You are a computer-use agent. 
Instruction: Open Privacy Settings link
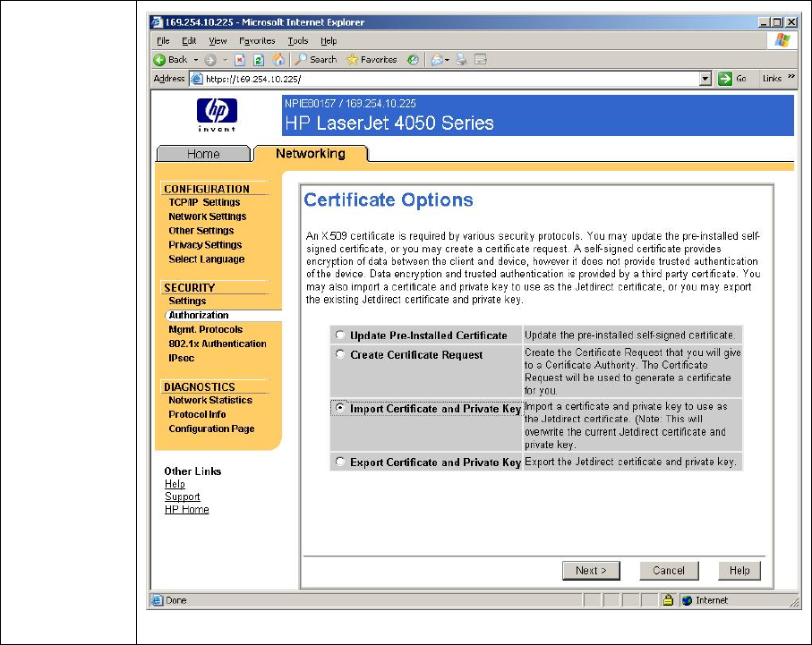click(205, 245)
